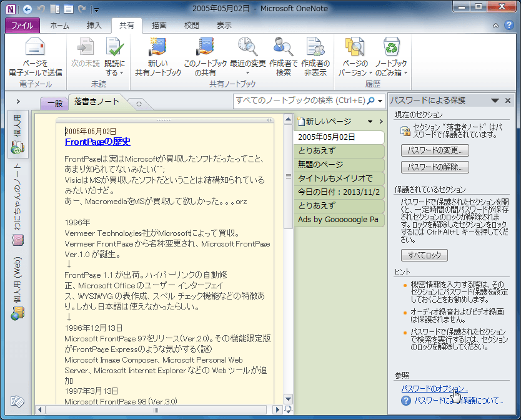This screenshot has height=420, width=521.
Task: Open ページのバージョン dropdown arrow
Action: pos(370,73)
